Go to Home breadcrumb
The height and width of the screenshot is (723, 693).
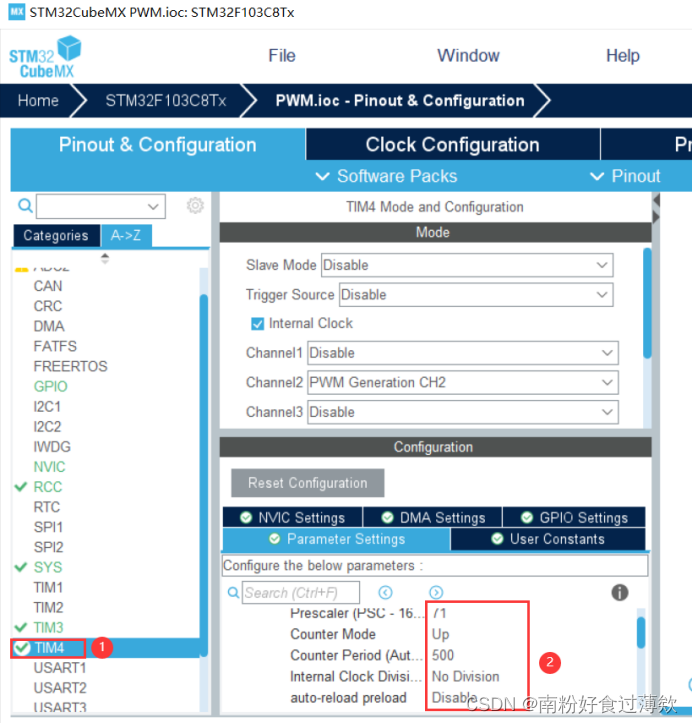38,101
